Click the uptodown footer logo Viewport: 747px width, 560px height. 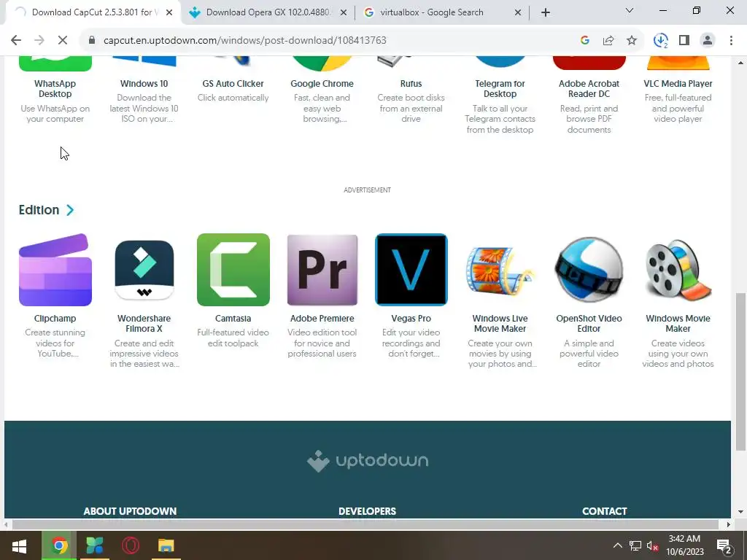point(368,461)
